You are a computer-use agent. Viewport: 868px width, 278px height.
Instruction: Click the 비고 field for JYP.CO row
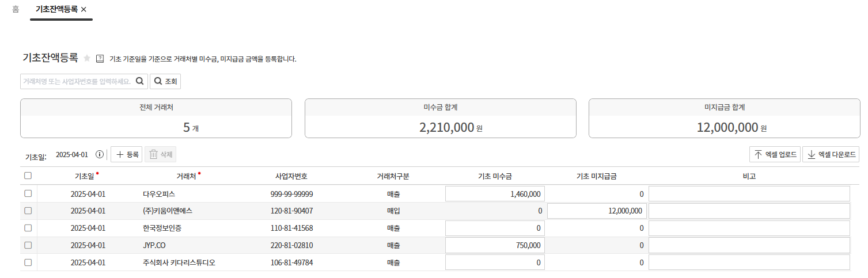[749, 246]
